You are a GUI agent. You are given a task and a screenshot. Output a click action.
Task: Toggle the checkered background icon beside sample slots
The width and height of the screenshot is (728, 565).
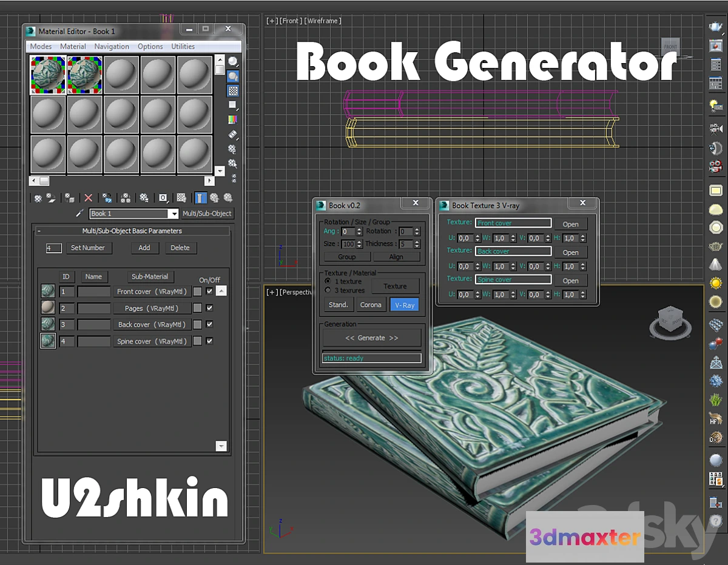(233, 91)
